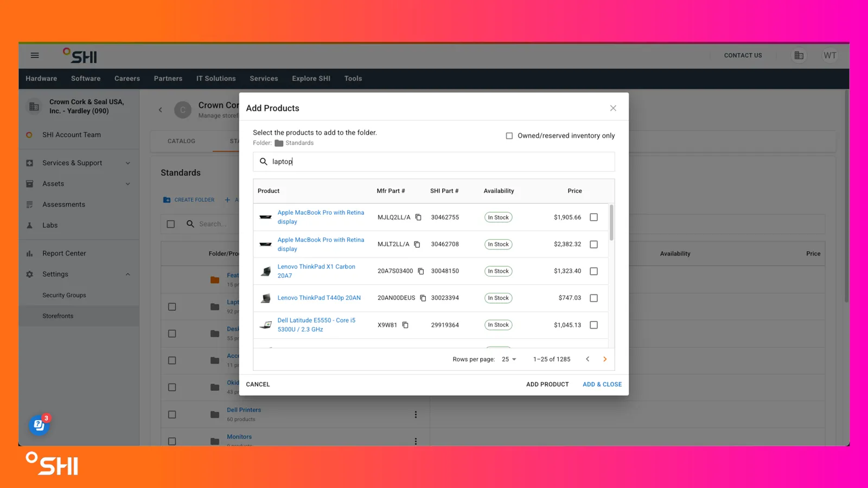Image resolution: width=868 pixels, height=488 pixels.
Task: Open the hamburger navigation menu
Action: pos(35,55)
